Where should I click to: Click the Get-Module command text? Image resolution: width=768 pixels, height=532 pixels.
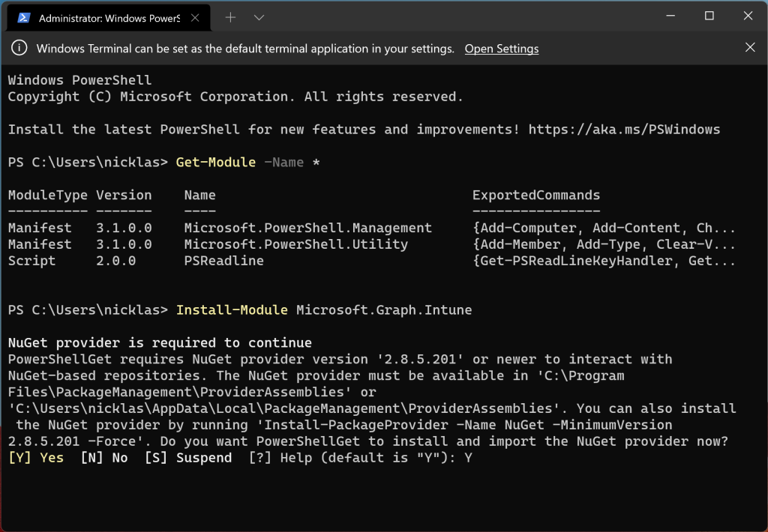click(x=215, y=162)
